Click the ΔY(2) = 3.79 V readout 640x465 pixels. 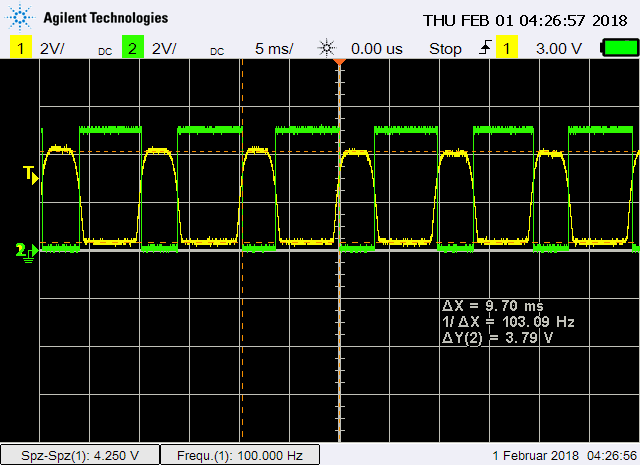point(498,338)
